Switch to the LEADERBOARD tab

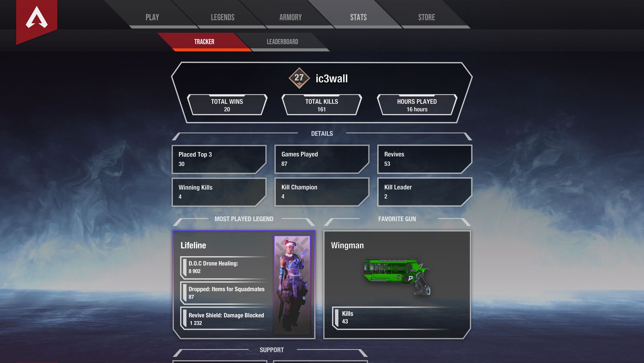[x=282, y=41]
